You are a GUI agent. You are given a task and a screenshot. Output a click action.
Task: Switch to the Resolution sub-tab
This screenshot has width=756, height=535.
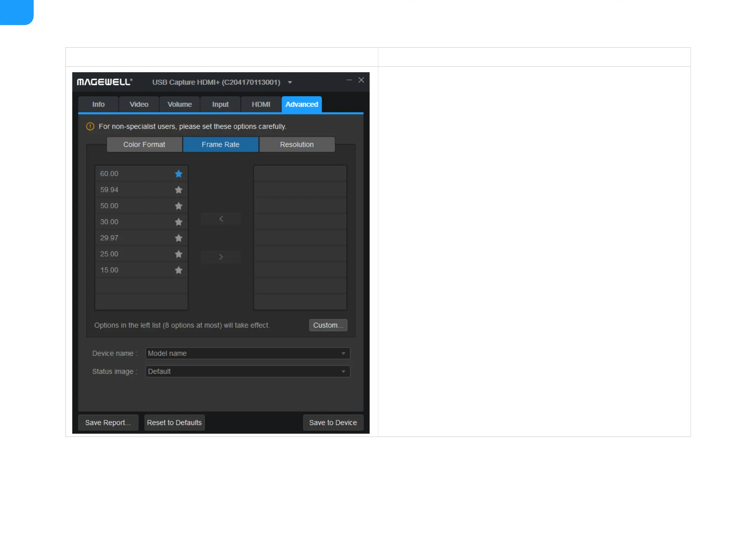pos(297,145)
